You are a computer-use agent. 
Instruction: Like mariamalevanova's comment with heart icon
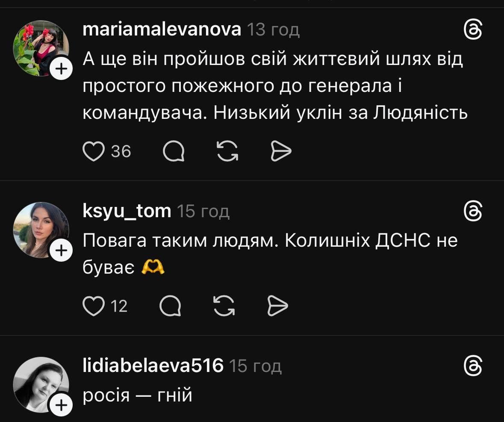[x=93, y=151]
